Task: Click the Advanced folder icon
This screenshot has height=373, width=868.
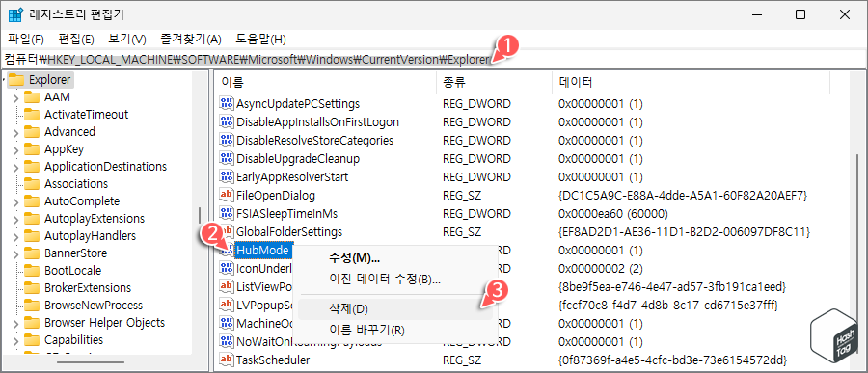Action: 32,132
